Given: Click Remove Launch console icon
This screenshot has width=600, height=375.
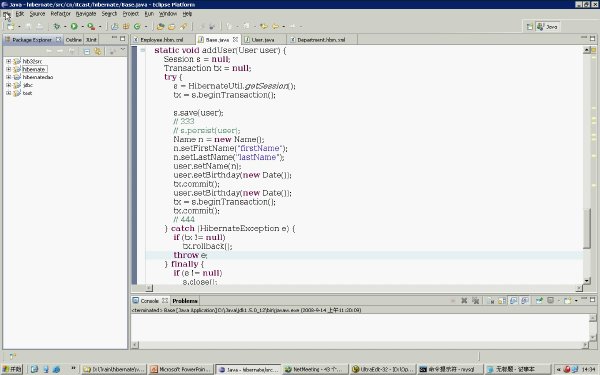Looking at the screenshot, I should pyautogui.click(x=464, y=301).
